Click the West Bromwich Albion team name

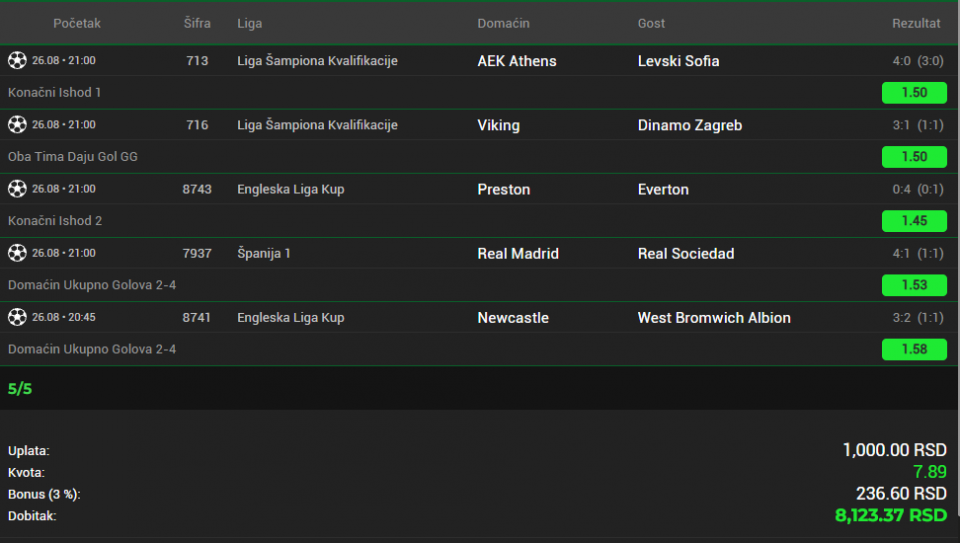(x=714, y=318)
